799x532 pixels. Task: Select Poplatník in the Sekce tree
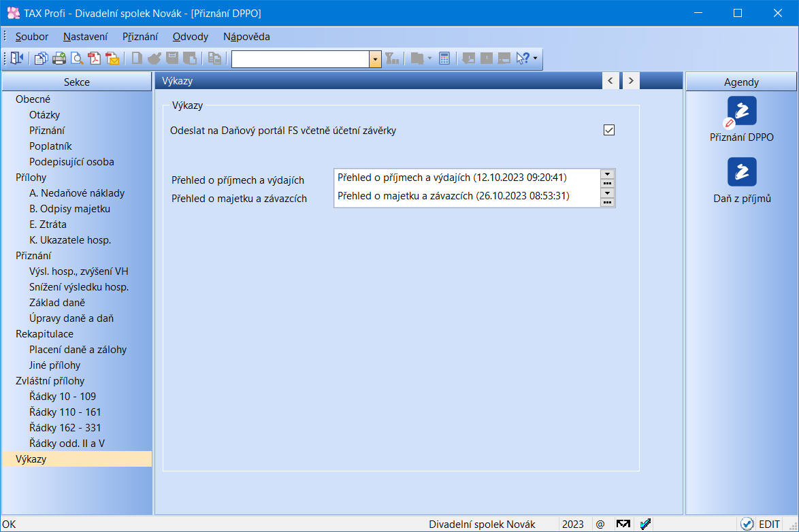[50, 146]
